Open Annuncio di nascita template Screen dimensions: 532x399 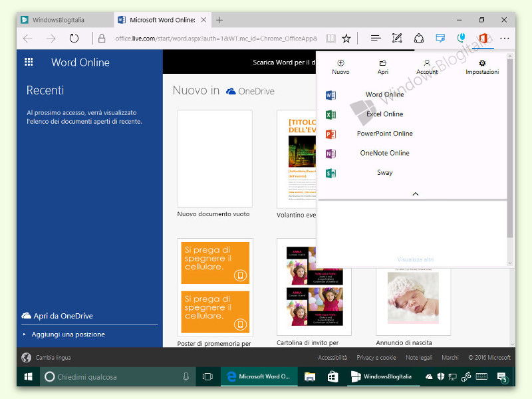[413, 301]
